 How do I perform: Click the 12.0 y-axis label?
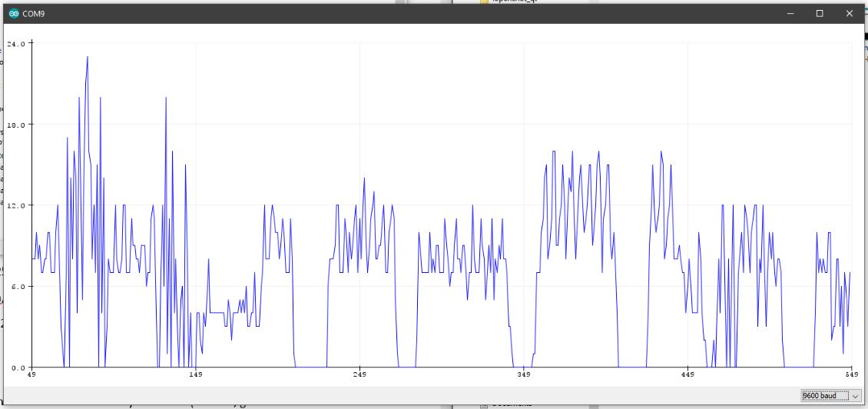coord(15,205)
